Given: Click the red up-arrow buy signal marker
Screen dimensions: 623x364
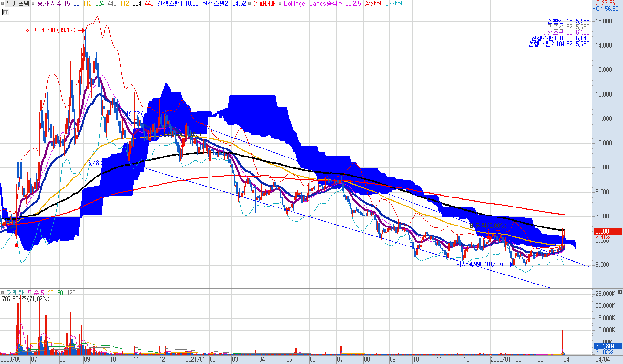Looking at the screenshot, I should [17, 244].
